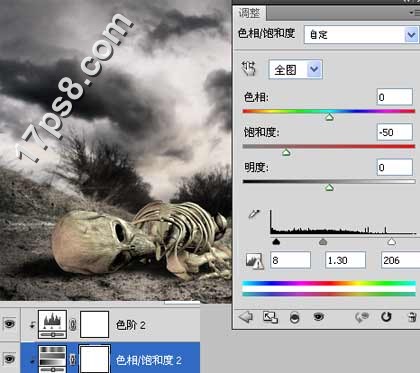This screenshot has height=373, width=420.
Task: Click link icon on 色阶 2 layer
Action: click(73, 325)
